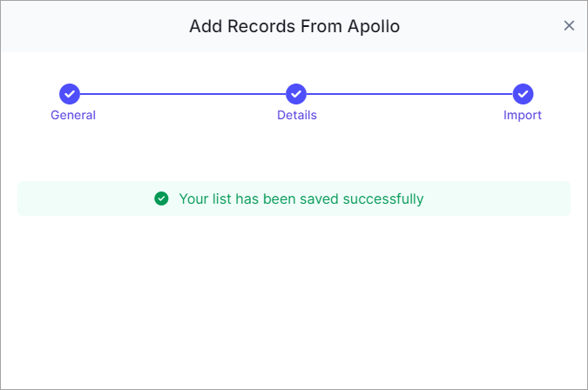This screenshot has width=588, height=390.
Task: Click the word 'successfully' in the green message
Action: pos(383,199)
